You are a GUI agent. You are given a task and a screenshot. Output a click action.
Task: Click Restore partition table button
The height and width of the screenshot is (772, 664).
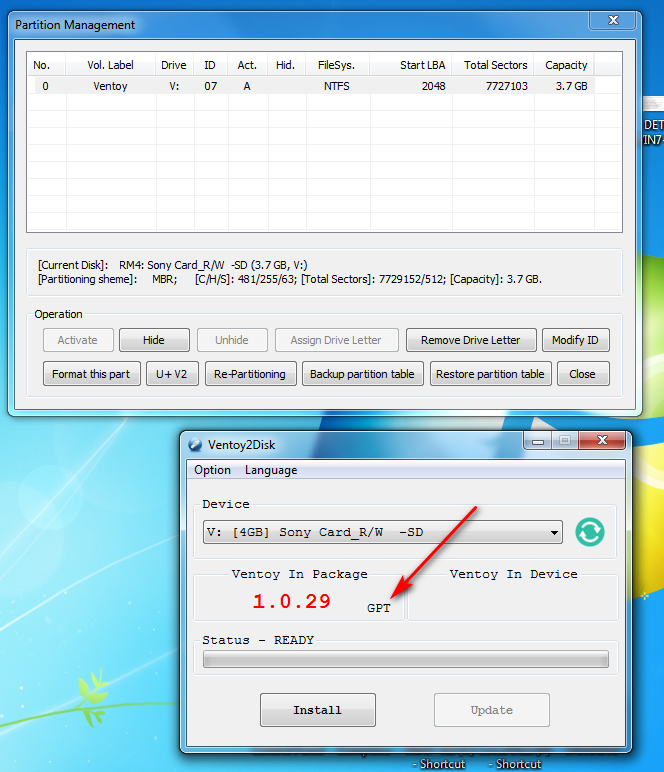(490, 374)
